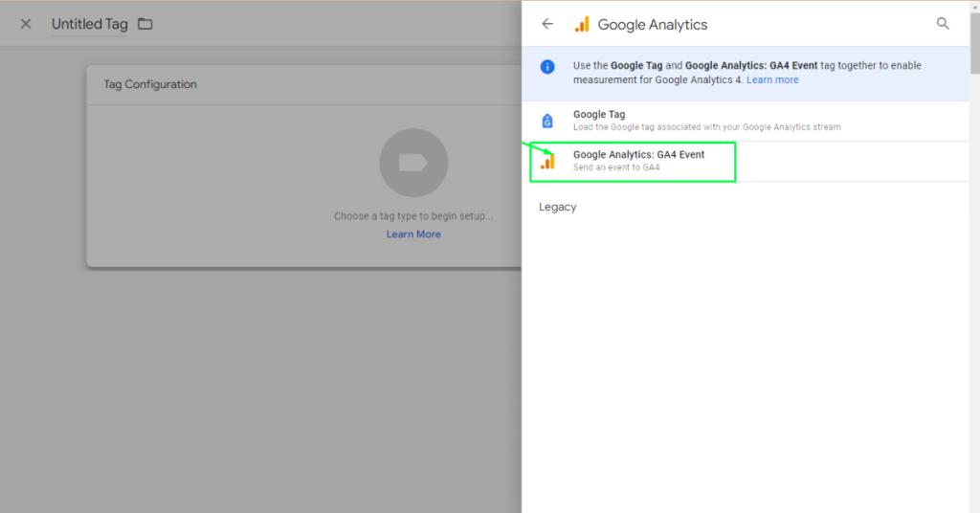
Task: Click the back arrow in the Google Analytics panel
Action: point(547,24)
